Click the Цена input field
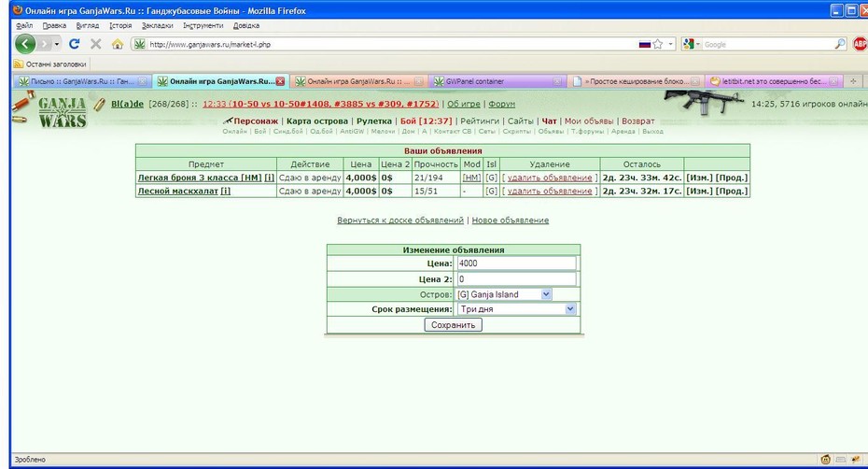Image resolution: width=868 pixels, height=469 pixels. point(516,263)
